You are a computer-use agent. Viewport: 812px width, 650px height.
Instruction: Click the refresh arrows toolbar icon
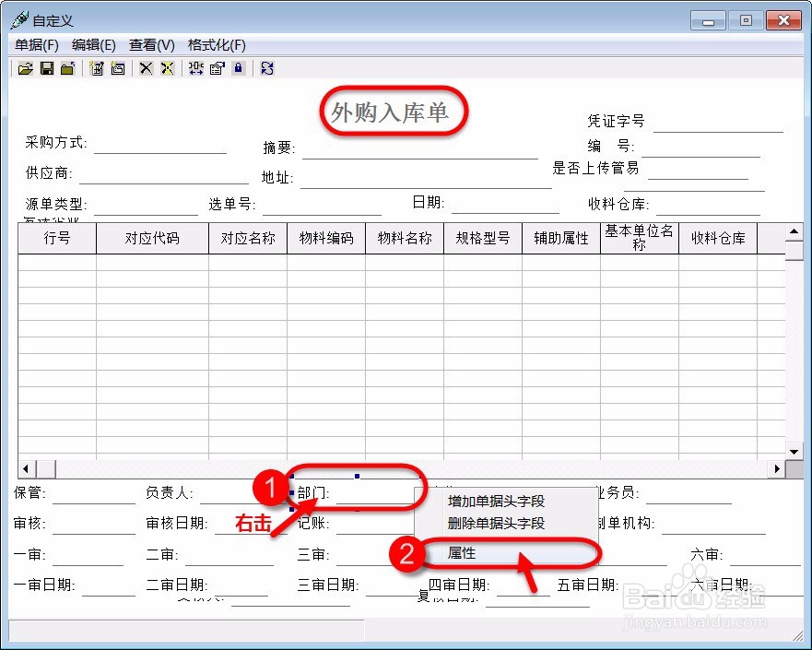(266, 67)
